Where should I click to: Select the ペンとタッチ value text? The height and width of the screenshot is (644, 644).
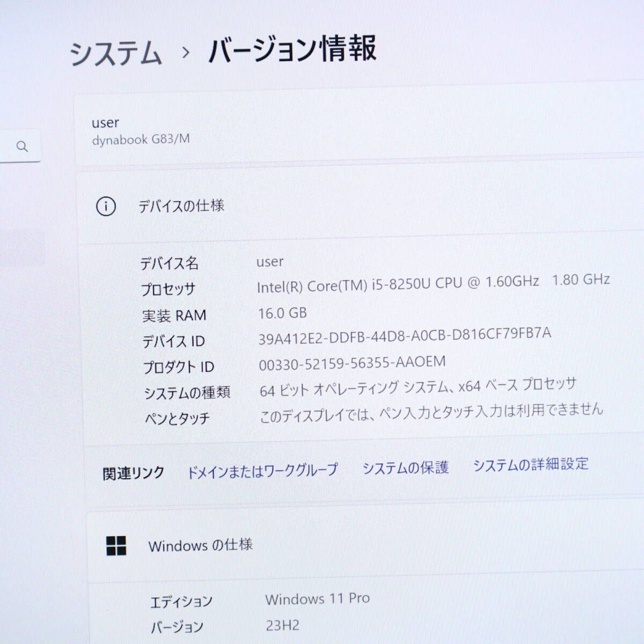(x=431, y=412)
